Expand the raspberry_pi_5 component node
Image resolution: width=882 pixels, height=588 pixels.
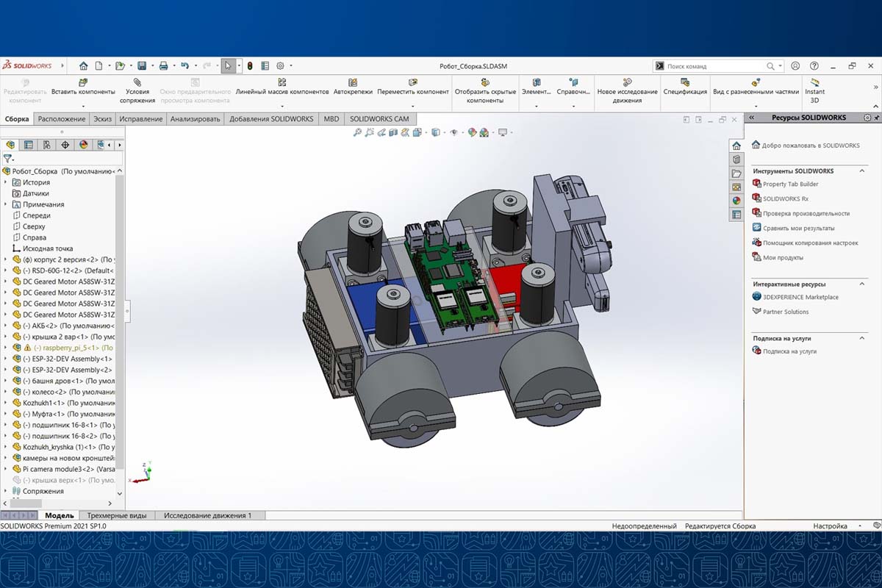pyautogui.click(x=7, y=348)
